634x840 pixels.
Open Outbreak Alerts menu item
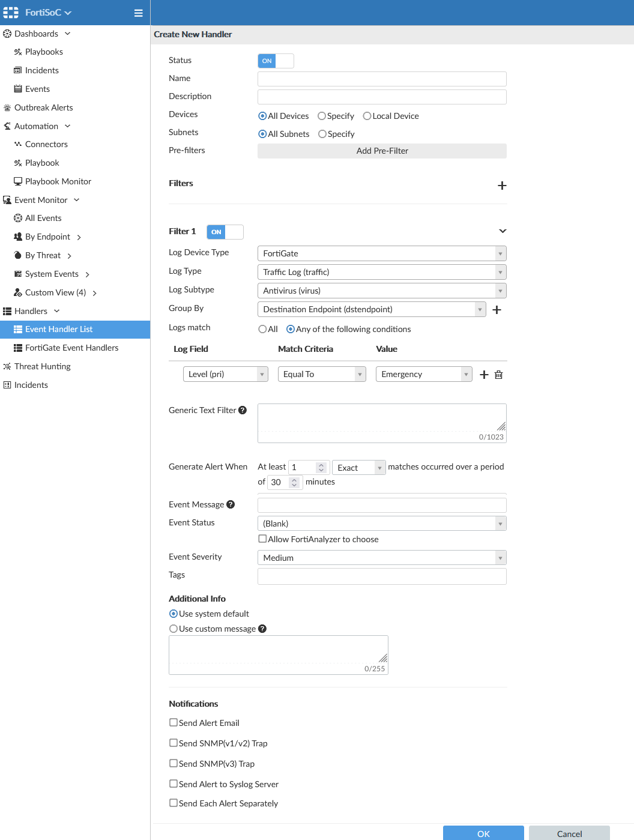tap(44, 107)
